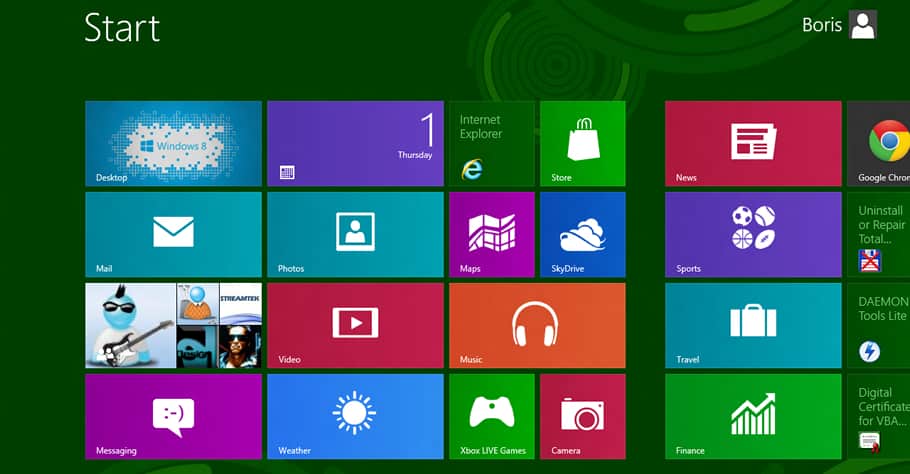Launch the Maps tile

491,234
